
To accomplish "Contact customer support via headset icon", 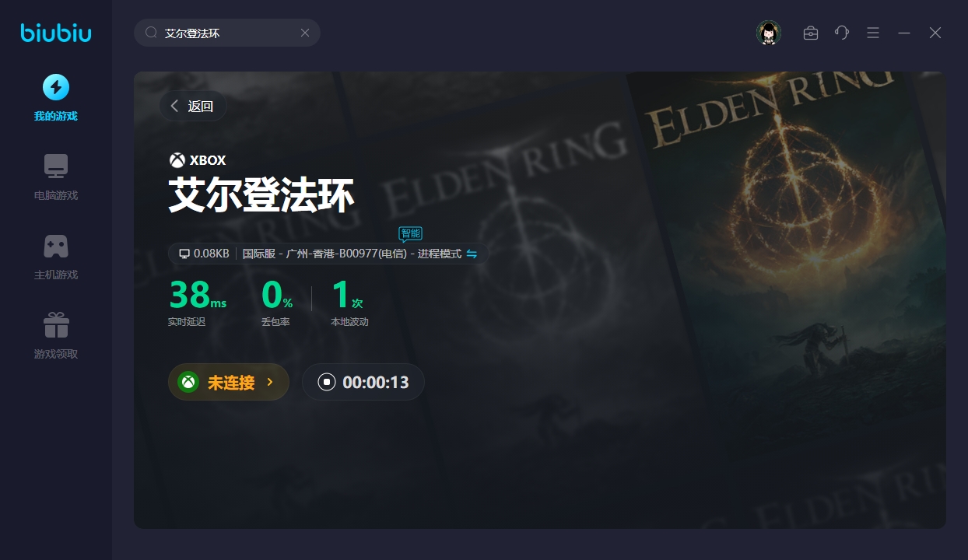I will point(842,33).
